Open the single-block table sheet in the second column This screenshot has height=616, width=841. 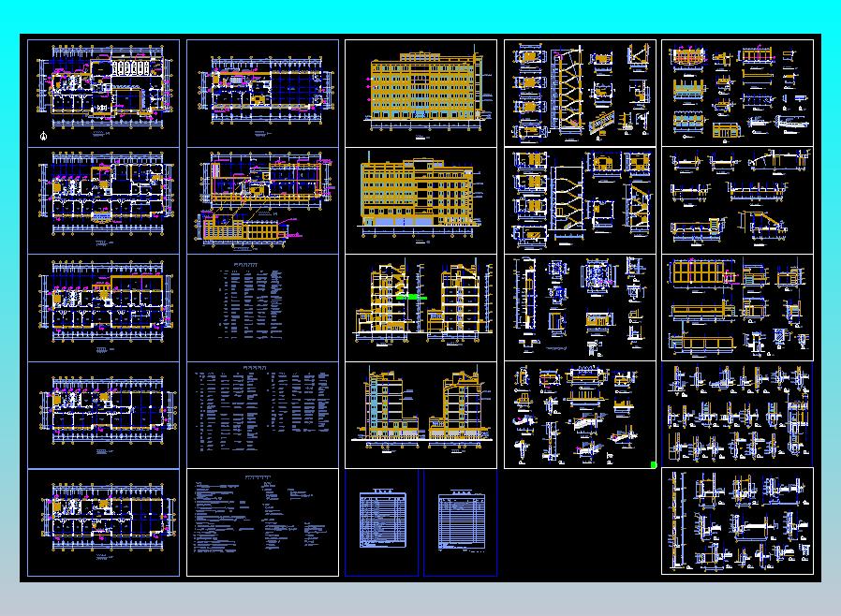pos(263,308)
